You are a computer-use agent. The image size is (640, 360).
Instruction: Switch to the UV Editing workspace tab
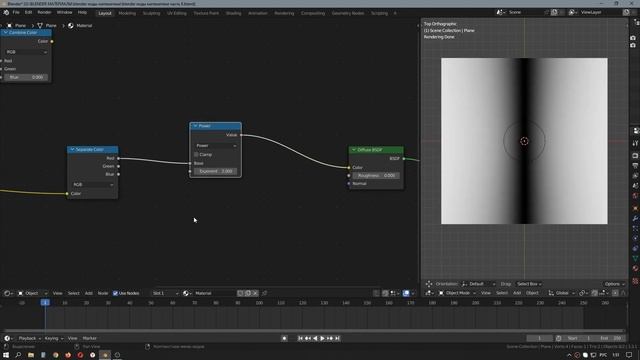(x=176, y=13)
